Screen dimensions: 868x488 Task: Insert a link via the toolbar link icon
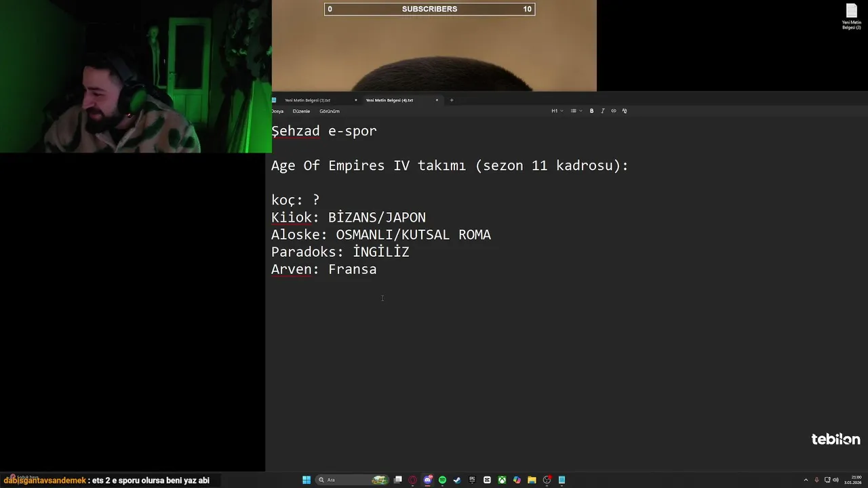point(614,110)
